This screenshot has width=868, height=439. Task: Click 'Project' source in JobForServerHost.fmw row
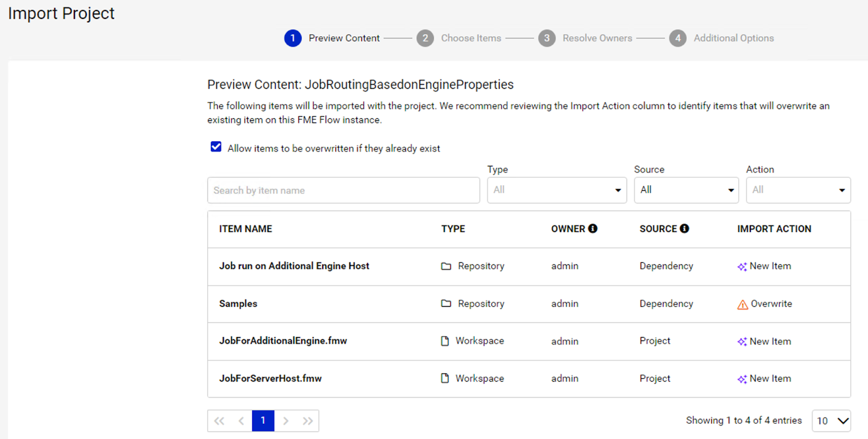coord(655,378)
